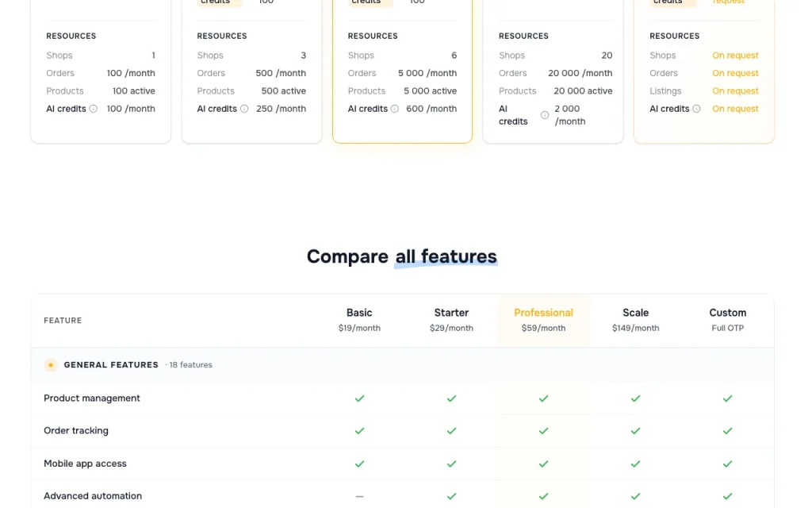Click the "Mobile app access" feature name
The image size is (812, 508).
coord(85,464)
